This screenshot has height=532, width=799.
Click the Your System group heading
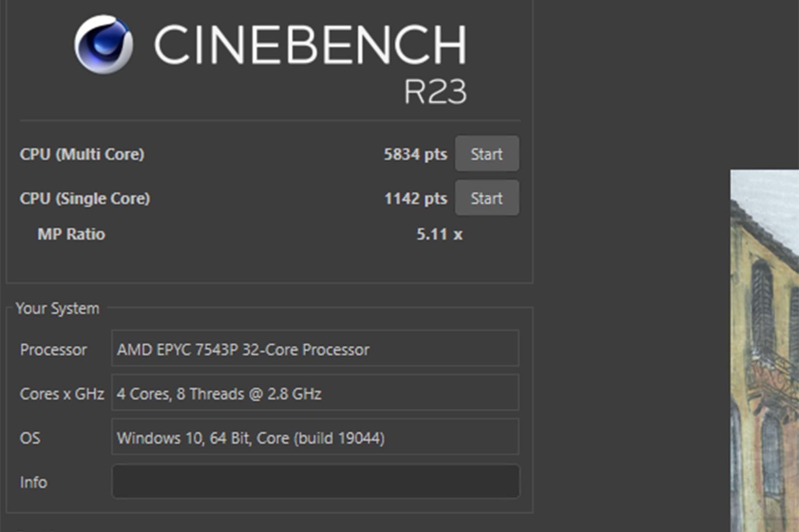58,308
